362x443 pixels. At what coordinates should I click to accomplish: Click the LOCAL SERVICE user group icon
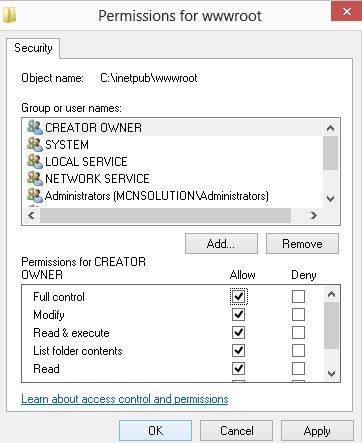pos(35,161)
